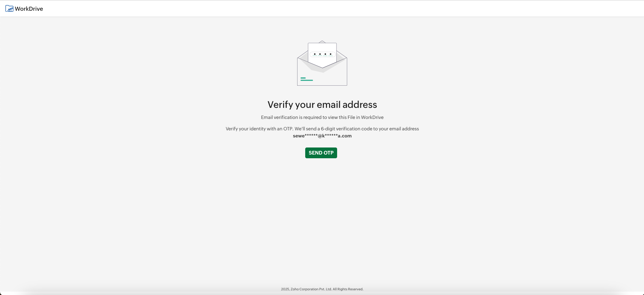Click the 'Email verification is required' message

point(322,117)
